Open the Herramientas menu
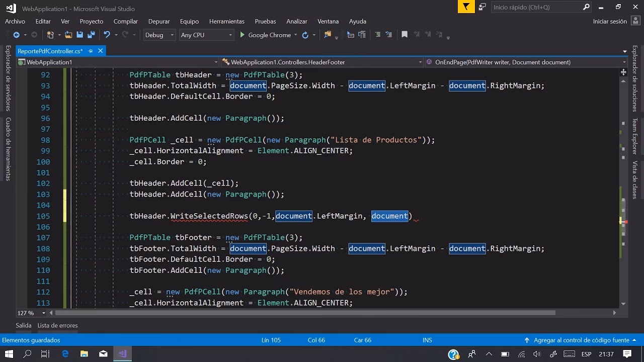644x362 pixels. [x=226, y=21]
